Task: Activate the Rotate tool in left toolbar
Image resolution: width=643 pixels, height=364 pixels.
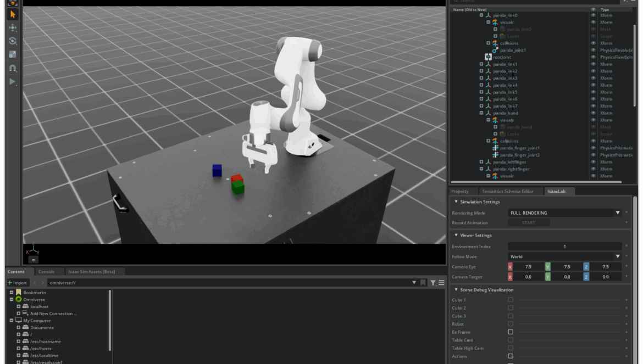Action: point(13,41)
